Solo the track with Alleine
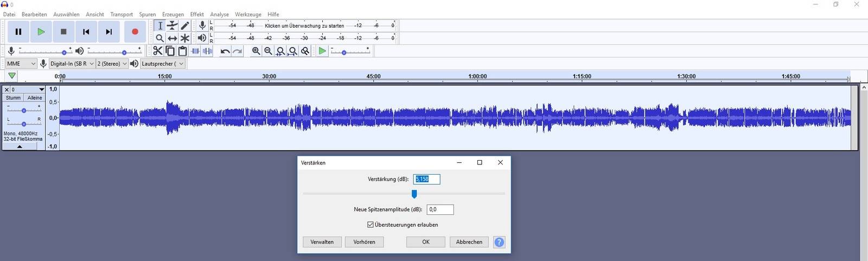This screenshot has width=868, height=261. pos(35,98)
